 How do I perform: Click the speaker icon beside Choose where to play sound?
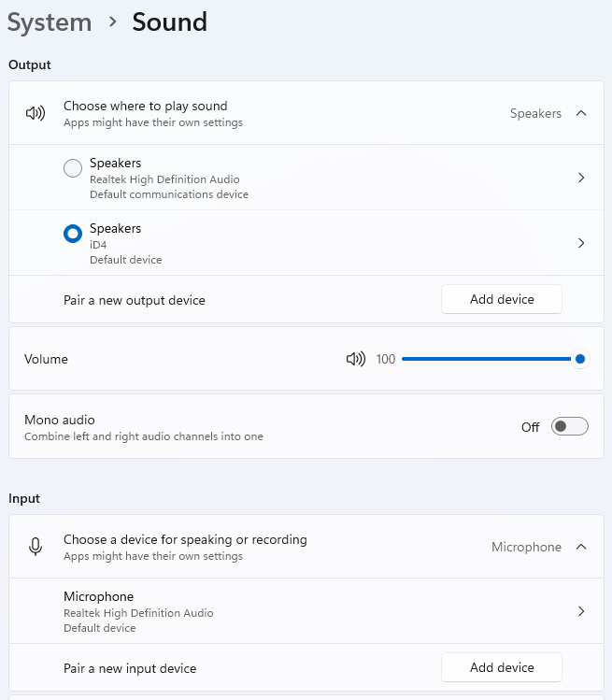pos(36,113)
